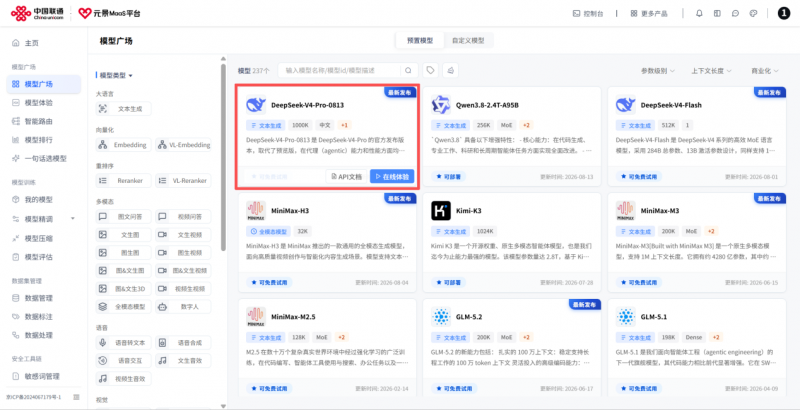The width and height of the screenshot is (800, 410).
Task: Open 敏感词管理 in the sidebar
Action: [x=43, y=376]
